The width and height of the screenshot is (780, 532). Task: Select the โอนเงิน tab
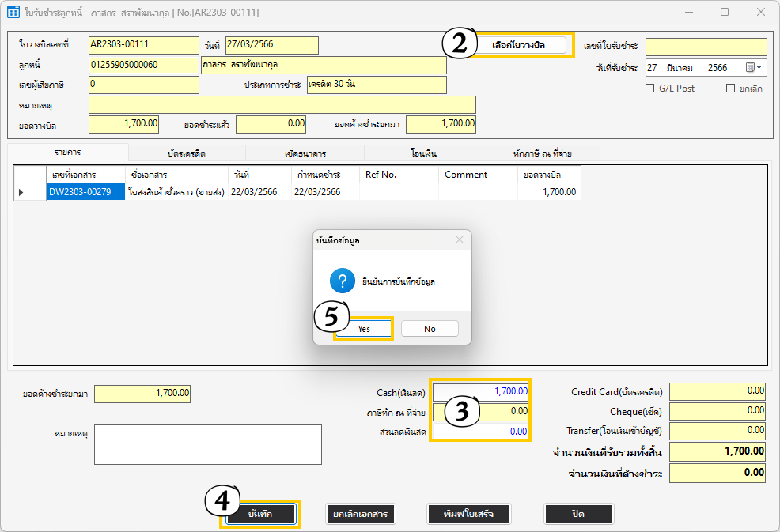coord(423,153)
